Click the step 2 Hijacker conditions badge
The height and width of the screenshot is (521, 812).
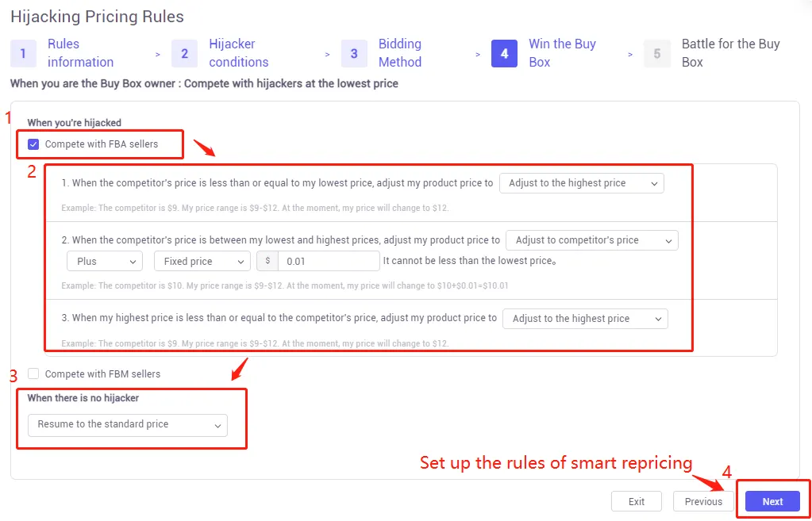point(184,53)
